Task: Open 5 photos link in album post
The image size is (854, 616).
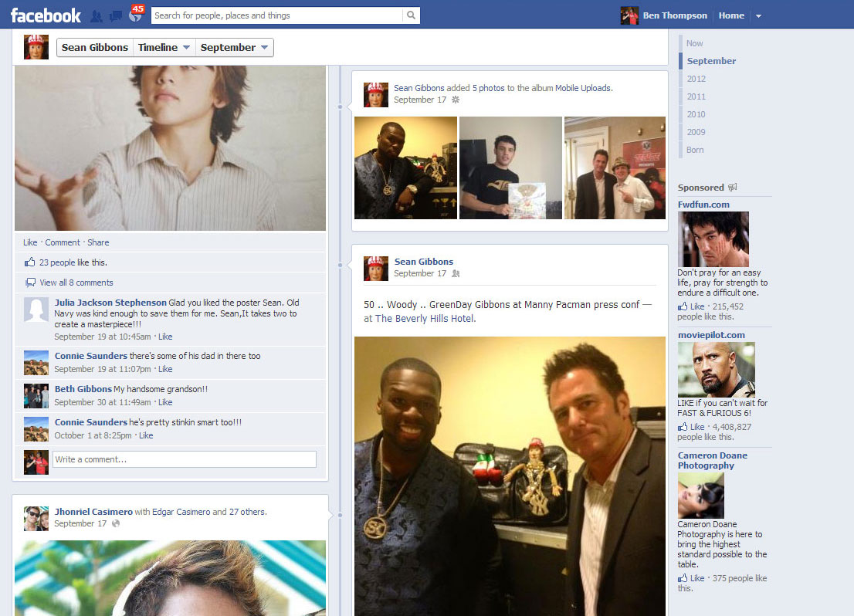Action: pos(489,88)
